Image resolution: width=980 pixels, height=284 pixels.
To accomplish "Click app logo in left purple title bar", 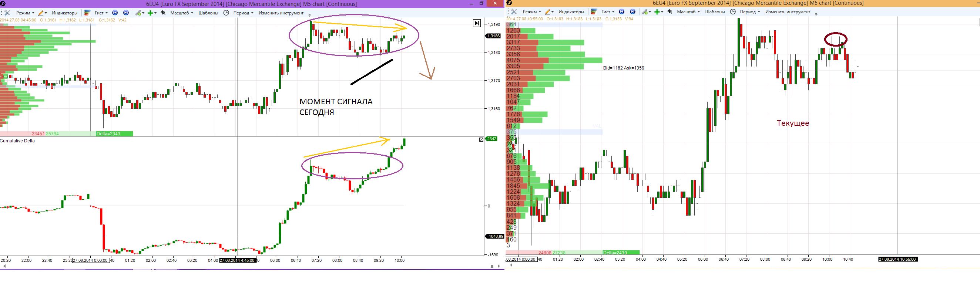I will [x=3, y=4].
